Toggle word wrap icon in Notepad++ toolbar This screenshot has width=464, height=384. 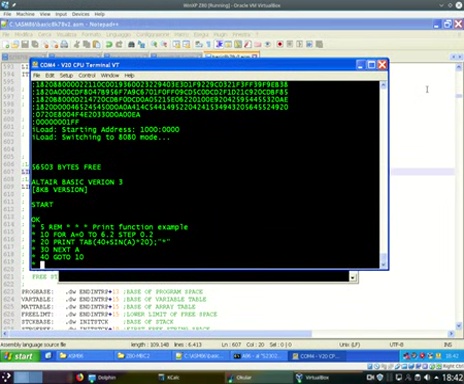199,44
